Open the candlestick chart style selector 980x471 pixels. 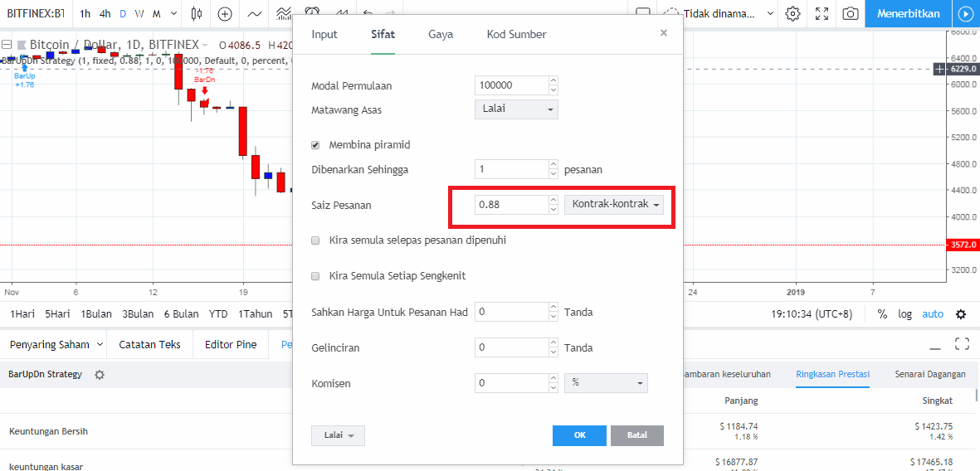(197, 13)
